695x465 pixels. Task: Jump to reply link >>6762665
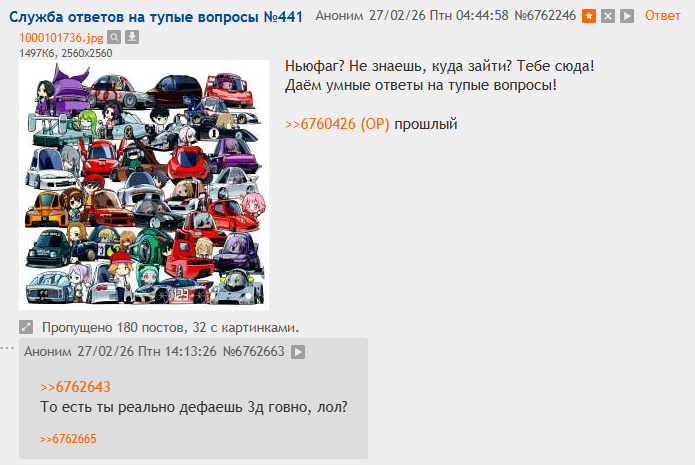pos(68,439)
